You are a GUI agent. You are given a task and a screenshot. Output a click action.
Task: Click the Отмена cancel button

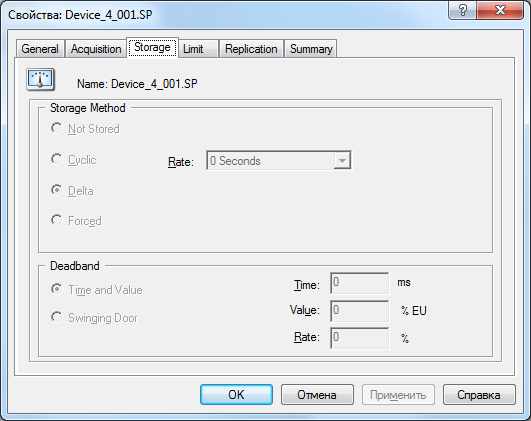tap(317, 395)
